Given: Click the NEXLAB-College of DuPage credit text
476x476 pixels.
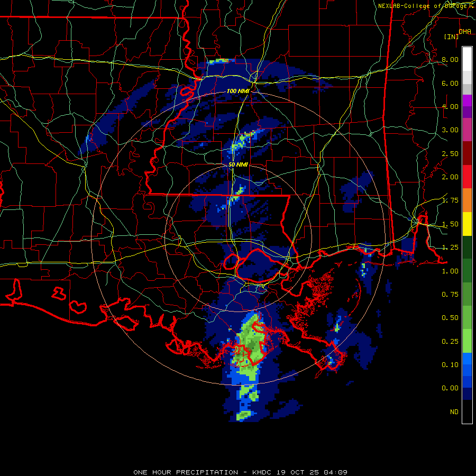Looking at the screenshot, I should point(426,6).
